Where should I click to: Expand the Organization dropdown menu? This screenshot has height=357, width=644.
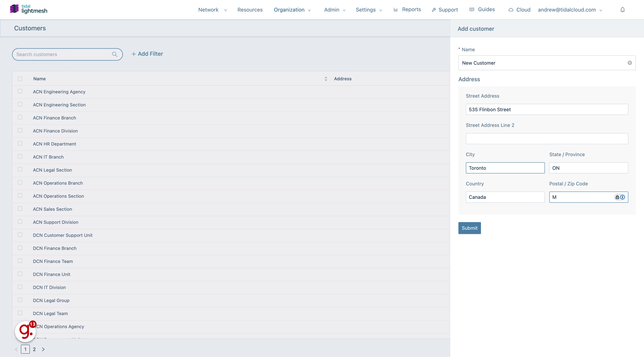click(292, 10)
